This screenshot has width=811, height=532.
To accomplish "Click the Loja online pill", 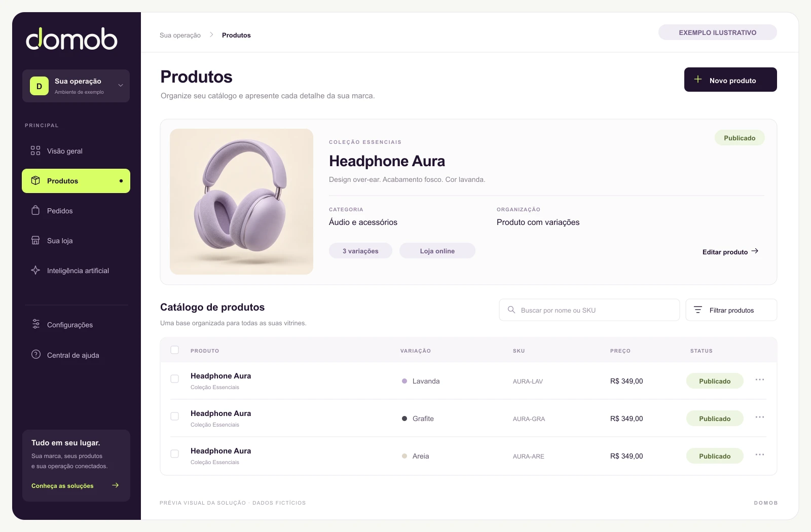I will (437, 251).
